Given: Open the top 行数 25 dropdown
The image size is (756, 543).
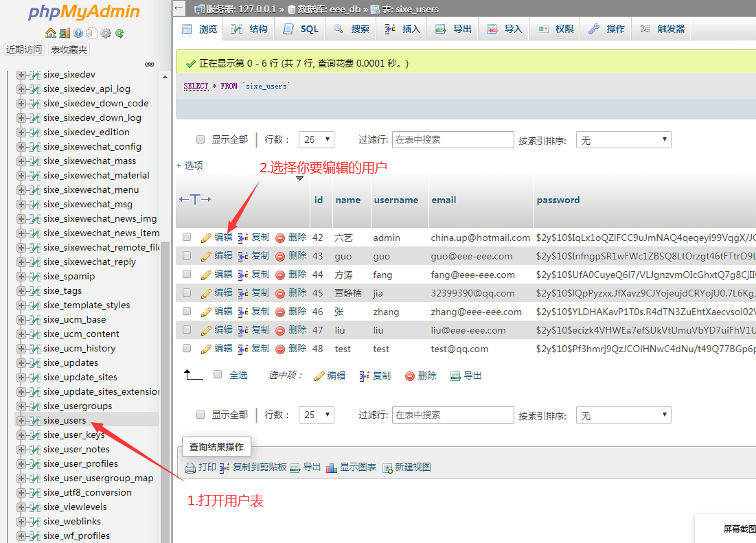Looking at the screenshot, I should 317,139.
